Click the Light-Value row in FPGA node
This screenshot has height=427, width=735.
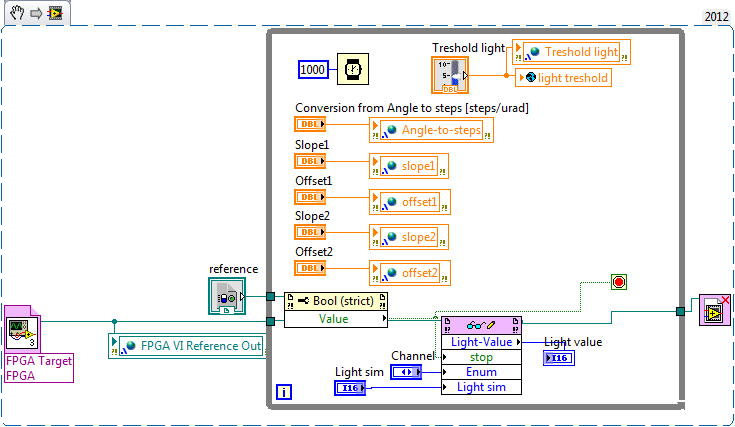coord(481,342)
